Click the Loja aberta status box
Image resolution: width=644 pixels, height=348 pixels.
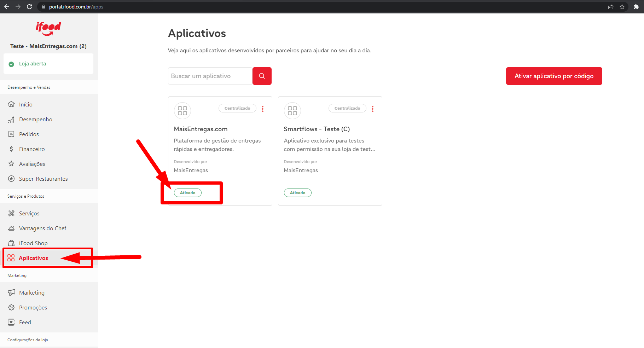pyautogui.click(x=48, y=64)
